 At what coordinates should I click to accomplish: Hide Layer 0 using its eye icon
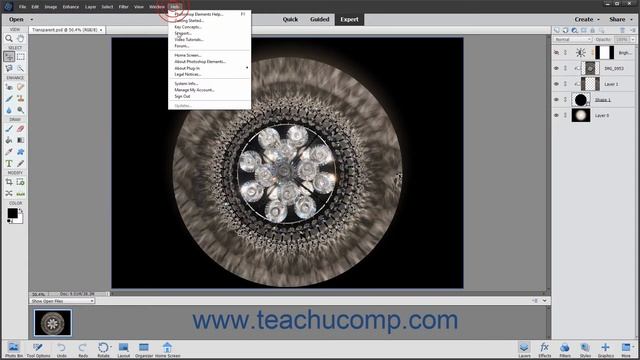[x=556, y=116]
